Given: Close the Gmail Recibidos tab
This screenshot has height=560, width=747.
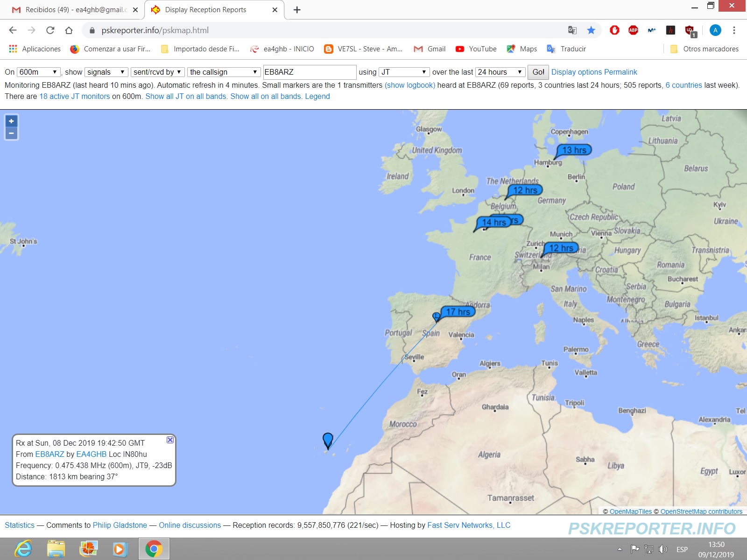Looking at the screenshot, I should coord(135,10).
